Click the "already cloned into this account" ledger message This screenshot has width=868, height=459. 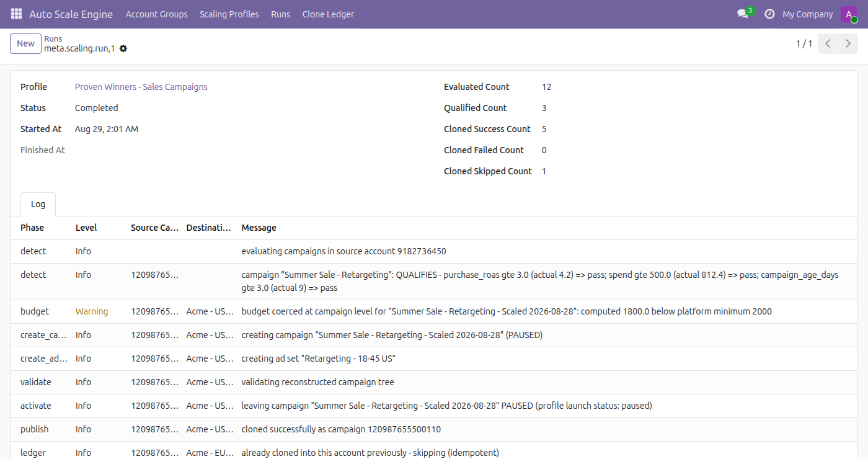click(370, 453)
